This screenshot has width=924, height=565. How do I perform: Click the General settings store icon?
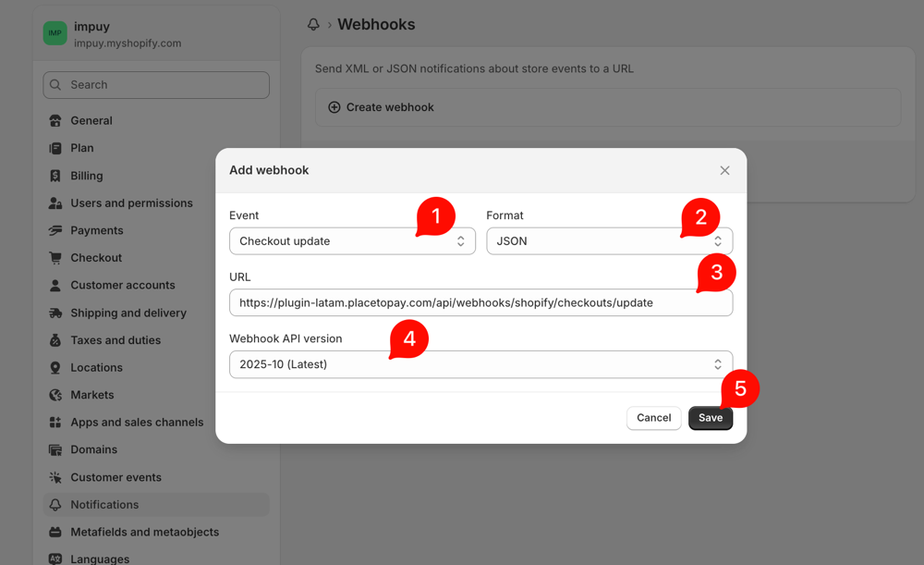[x=55, y=121]
